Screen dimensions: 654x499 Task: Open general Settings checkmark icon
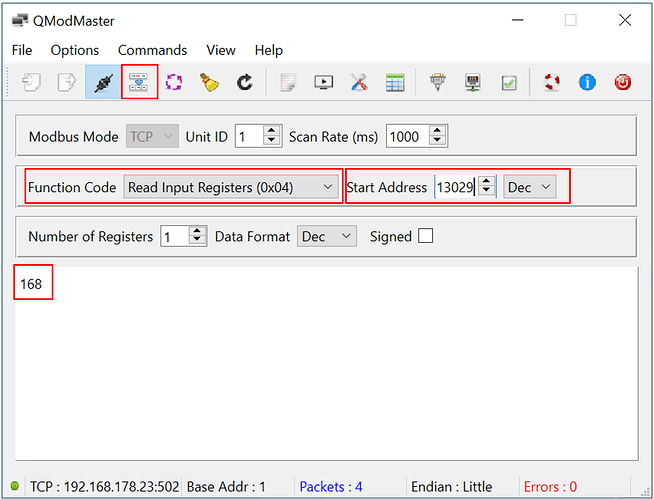tap(509, 83)
